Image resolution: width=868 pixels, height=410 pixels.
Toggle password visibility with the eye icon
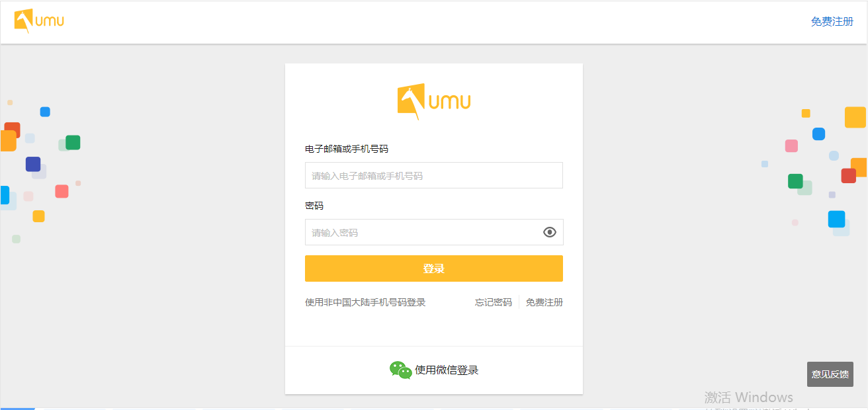coord(550,232)
